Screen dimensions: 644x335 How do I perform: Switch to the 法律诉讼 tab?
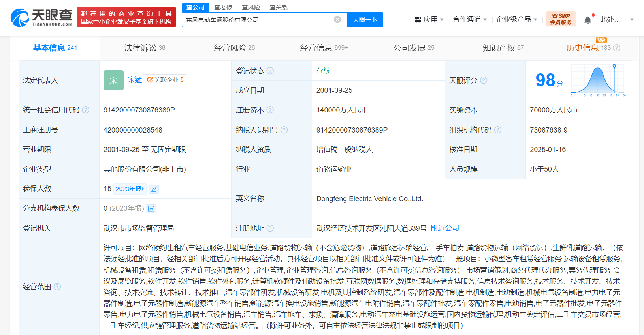(145, 48)
